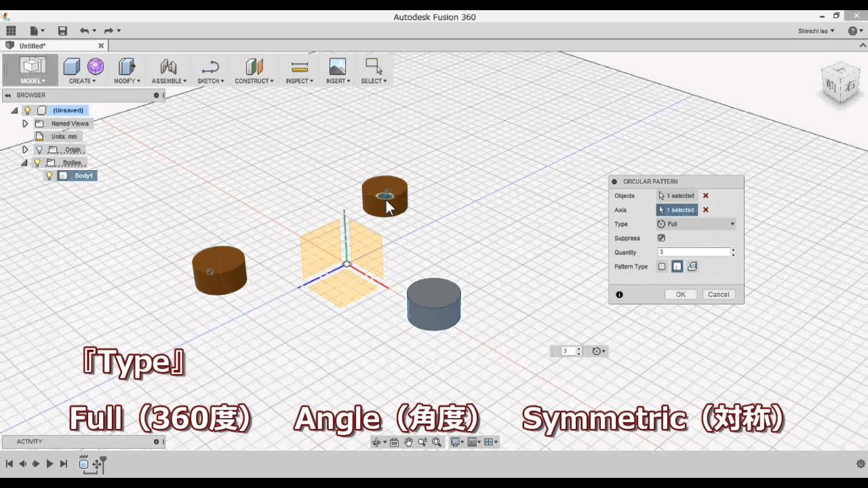
Task: Select the purple Create Form sphere icon
Action: [96, 66]
